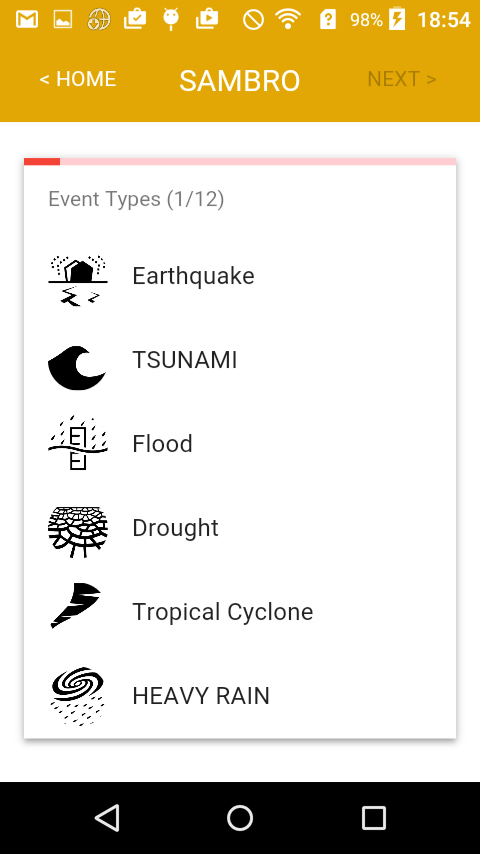Open Gmail notification in status bar
480x854 pixels.
click(27, 20)
